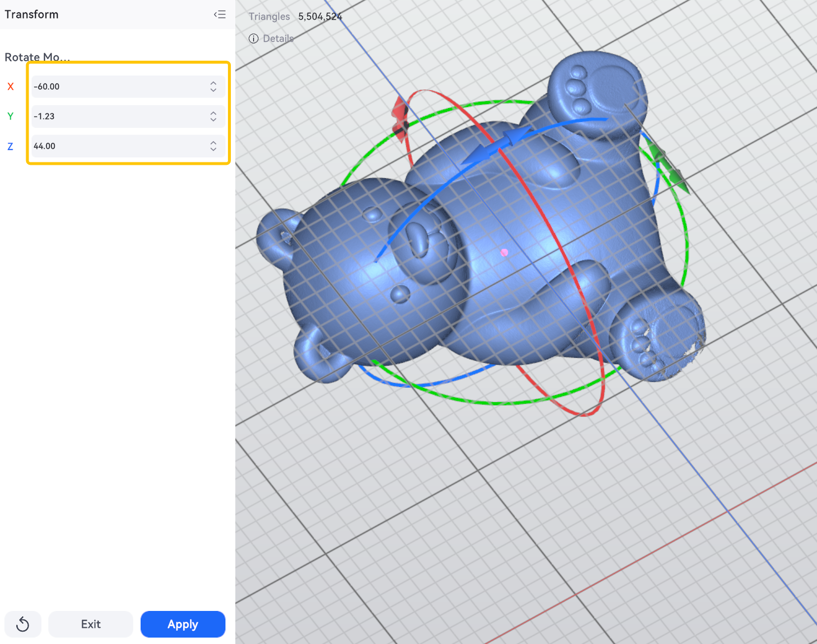Adjust the Y rotation stepper arrows
The image size is (817, 644).
coord(213,116)
